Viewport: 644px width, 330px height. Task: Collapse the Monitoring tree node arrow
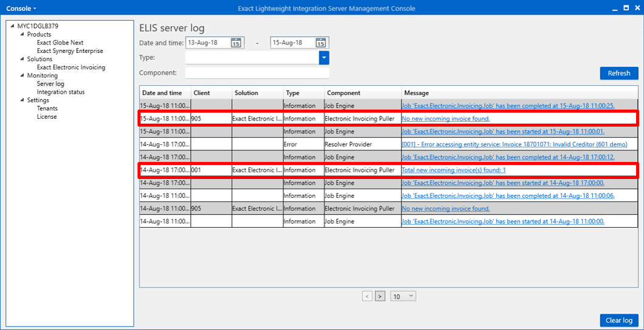[23, 75]
